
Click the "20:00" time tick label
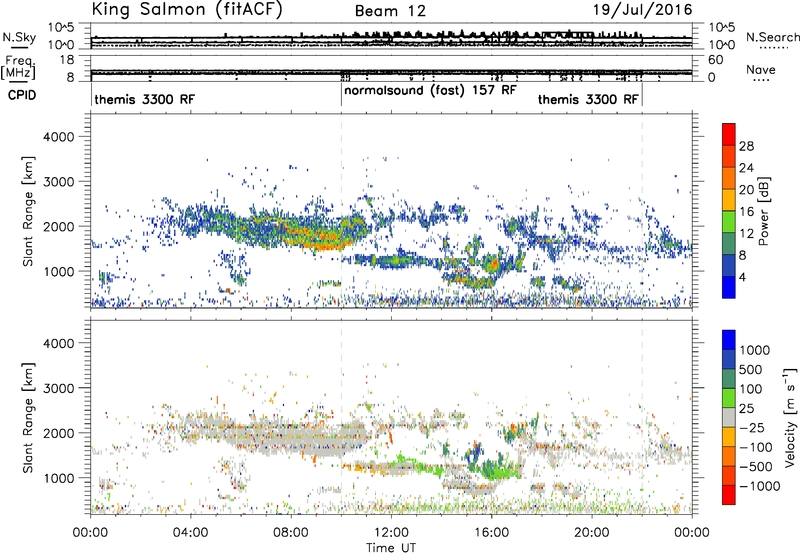[591, 533]
